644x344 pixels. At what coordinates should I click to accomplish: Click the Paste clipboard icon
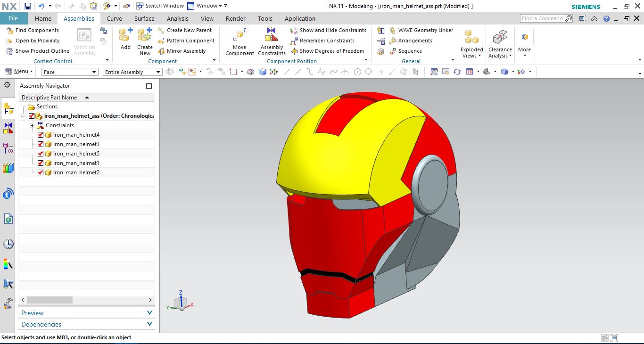(93, 6)
